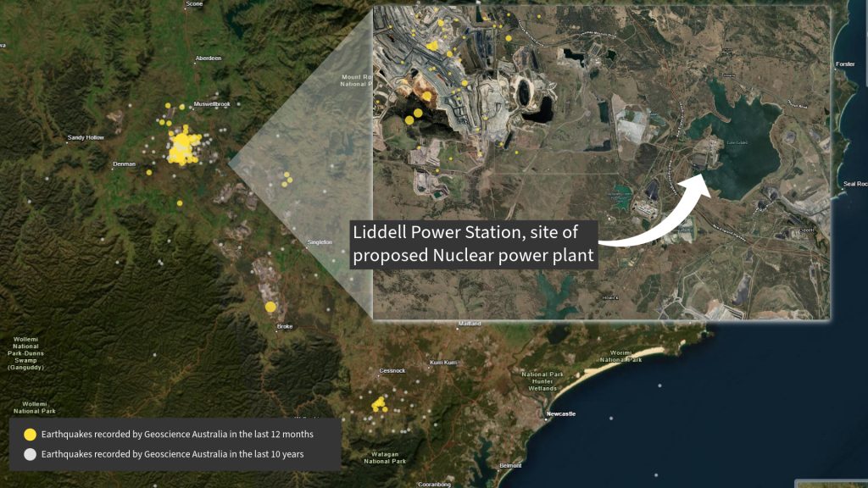Click the Scone town label

point(194,4)
